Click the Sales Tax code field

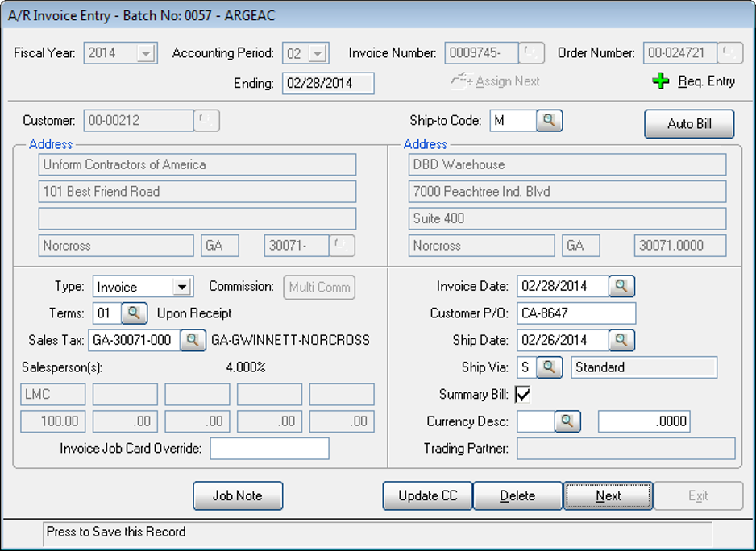tap(134, 340)
